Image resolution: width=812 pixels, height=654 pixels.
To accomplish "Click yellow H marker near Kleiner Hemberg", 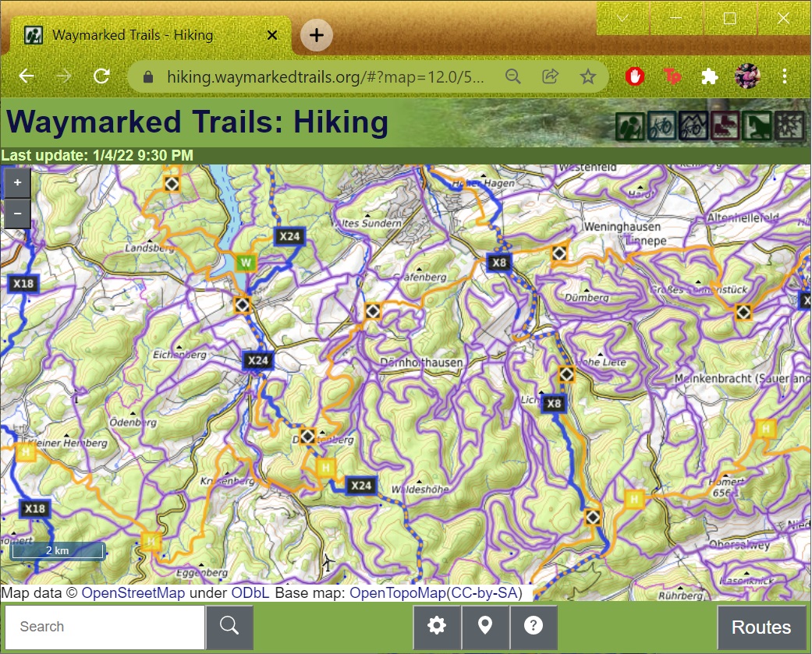I will point(26,452).
